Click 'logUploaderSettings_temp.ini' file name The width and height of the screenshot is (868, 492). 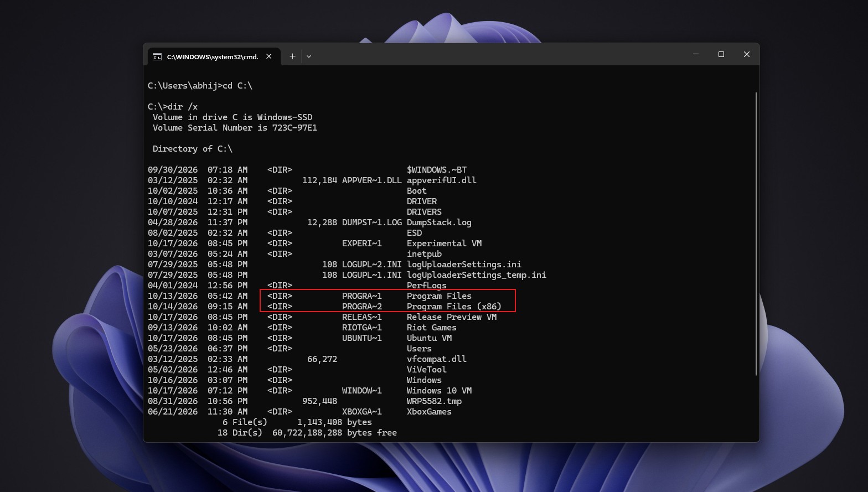[x=477, y=275]
